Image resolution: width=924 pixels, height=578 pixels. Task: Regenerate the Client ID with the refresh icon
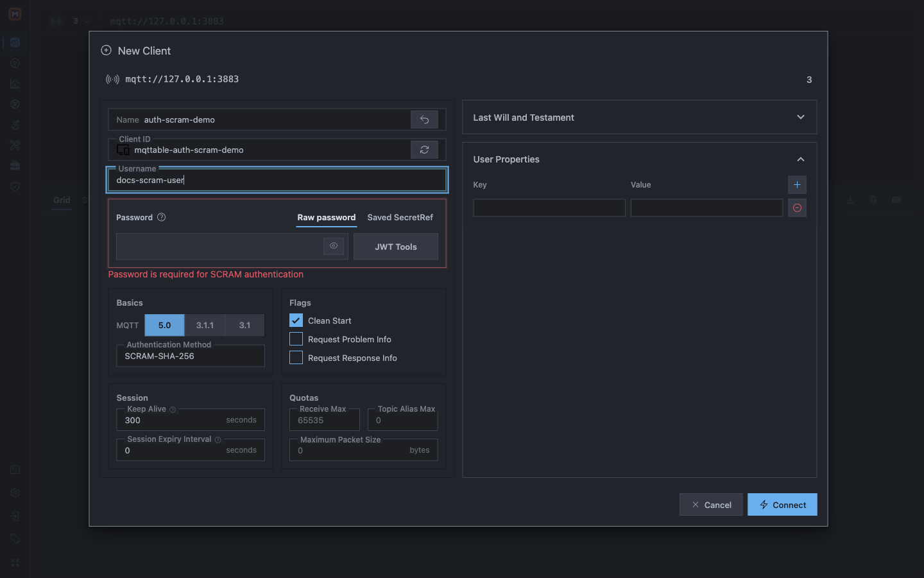click(x=424, y=150)
